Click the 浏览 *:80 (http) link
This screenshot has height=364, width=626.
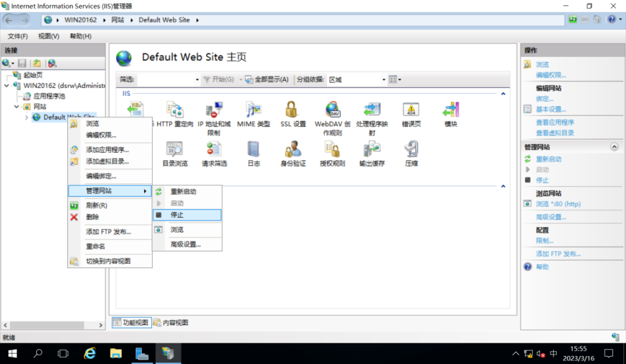(x=558, y=204)
